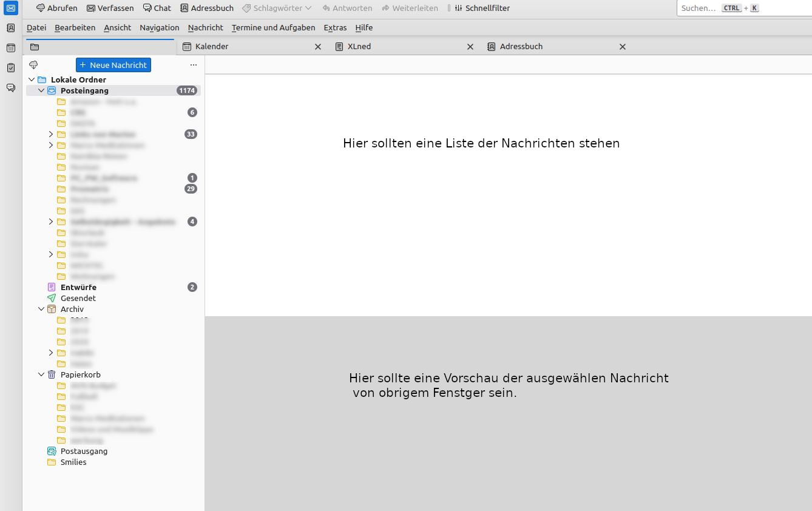Open the Calendar sidebar icon

pos(11,48)
